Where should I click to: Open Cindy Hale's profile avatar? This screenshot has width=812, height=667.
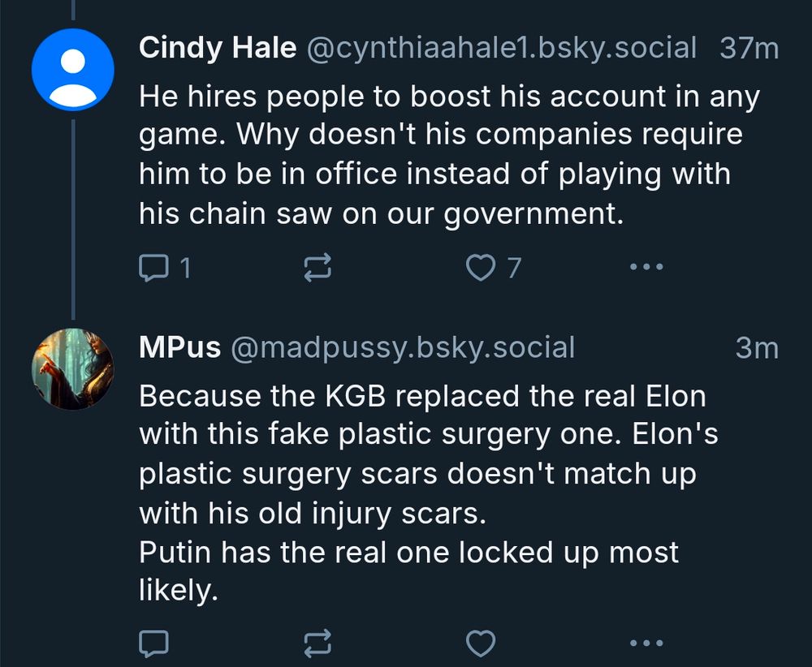coord(71,68)
